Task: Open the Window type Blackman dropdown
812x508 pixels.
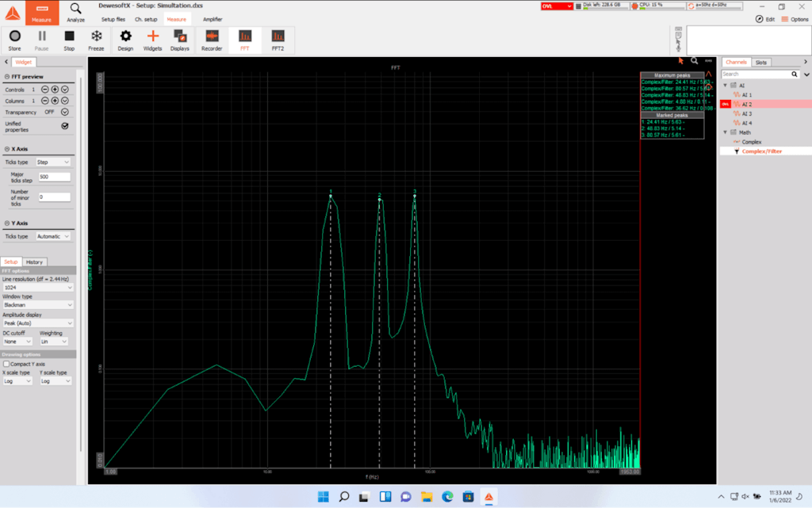Action: click(37, 305)
